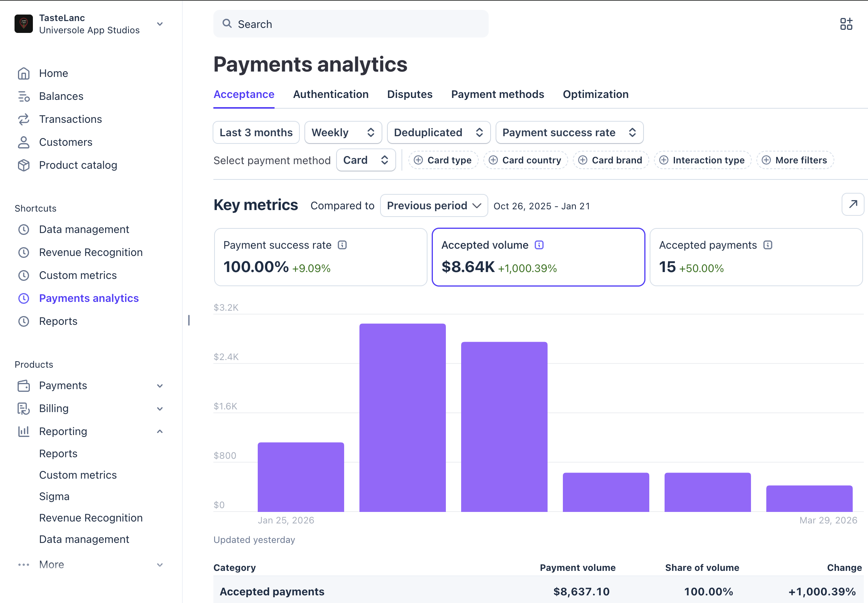Click the plus icon on Card type filter
Image resolution: width=868 pixels, height=603 pixels.
[418, 160]
